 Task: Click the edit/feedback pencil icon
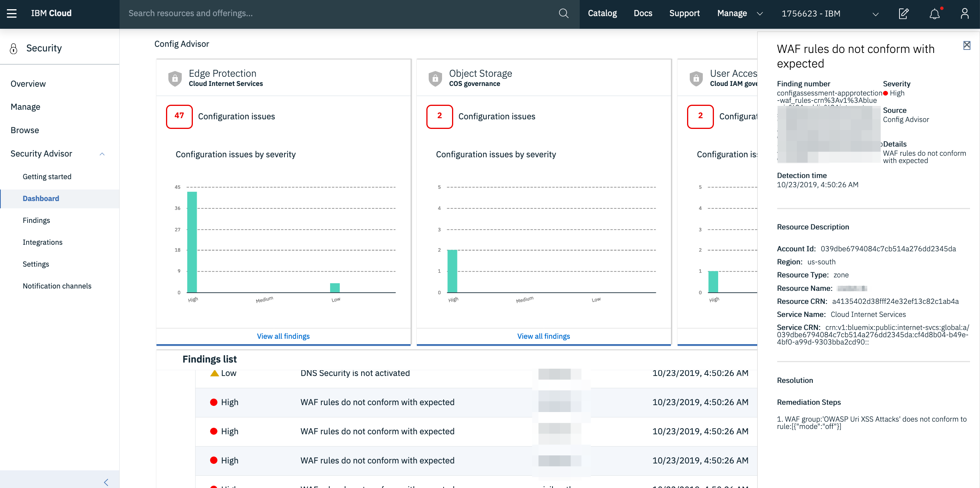click(904, 14)
